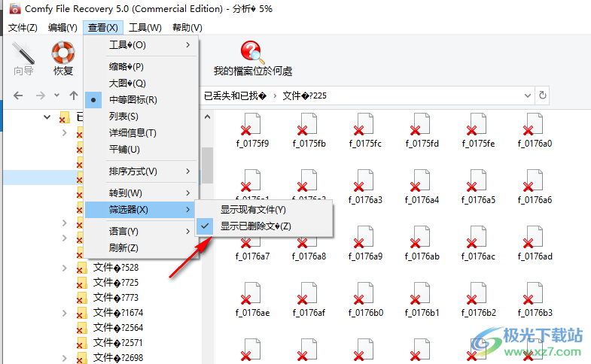
Task: Click the ?225 folder breadcrumb segment
Action: coord(305,96)
